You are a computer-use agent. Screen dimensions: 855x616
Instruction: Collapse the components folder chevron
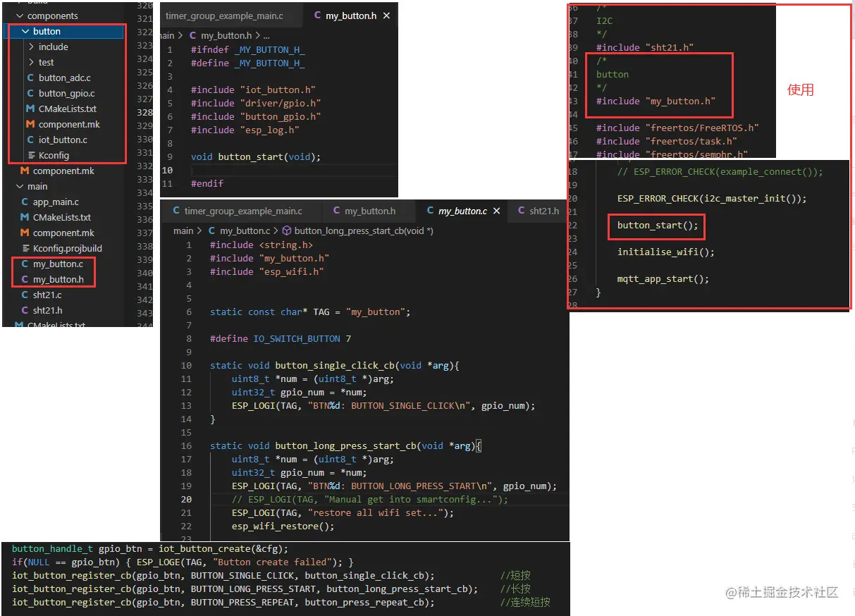pyautogui.click(x=20, y=16)
